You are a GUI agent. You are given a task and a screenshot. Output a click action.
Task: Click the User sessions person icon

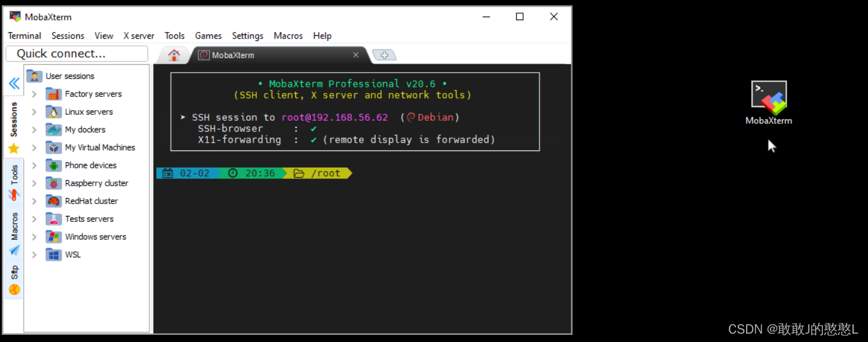34,76
